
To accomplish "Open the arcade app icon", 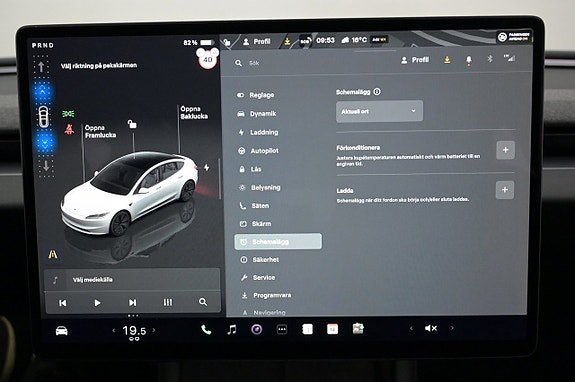I will (x=358, y=328).
